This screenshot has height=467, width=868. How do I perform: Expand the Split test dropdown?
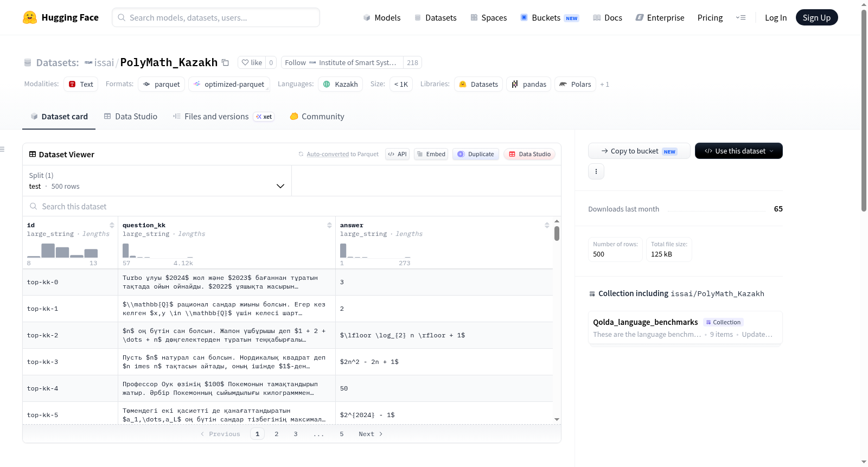click(157, 181)
